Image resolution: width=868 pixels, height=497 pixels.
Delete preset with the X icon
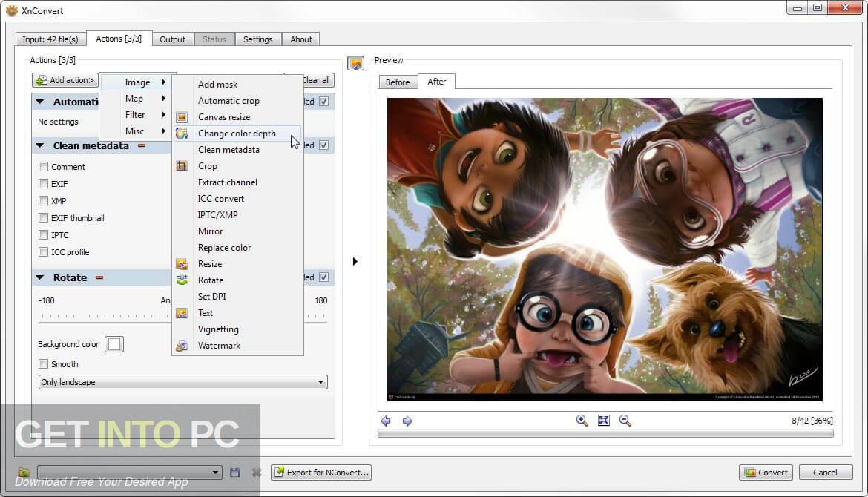[256, 472]
